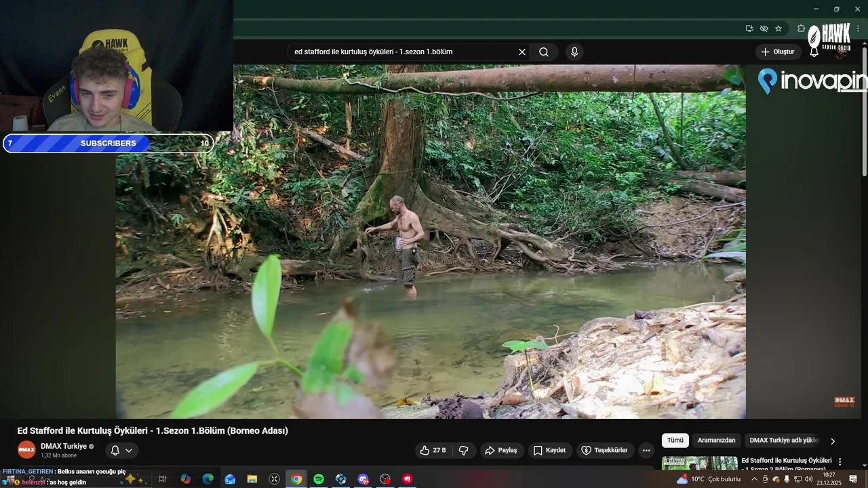Like the video with 27 B likes
868x488 pixels.
tap(433, 450)
